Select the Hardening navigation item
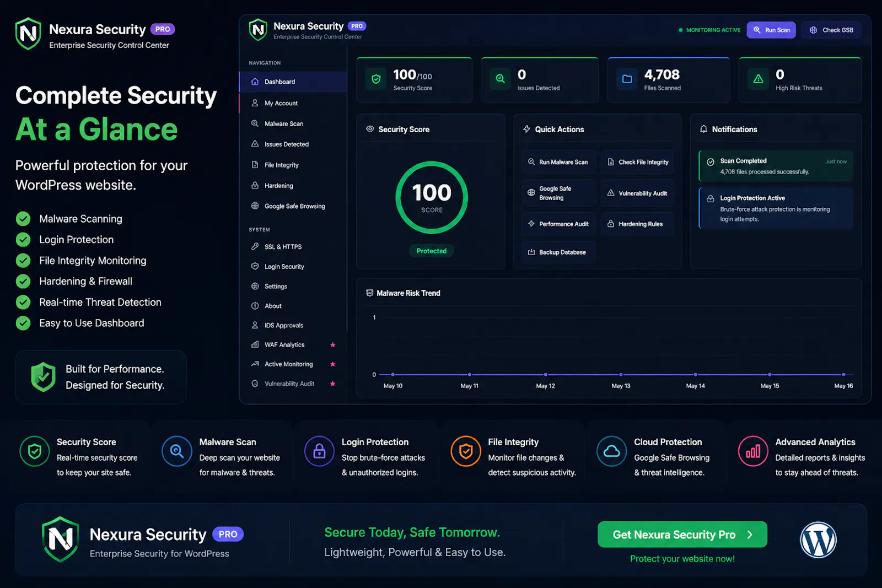 (293, 185)
